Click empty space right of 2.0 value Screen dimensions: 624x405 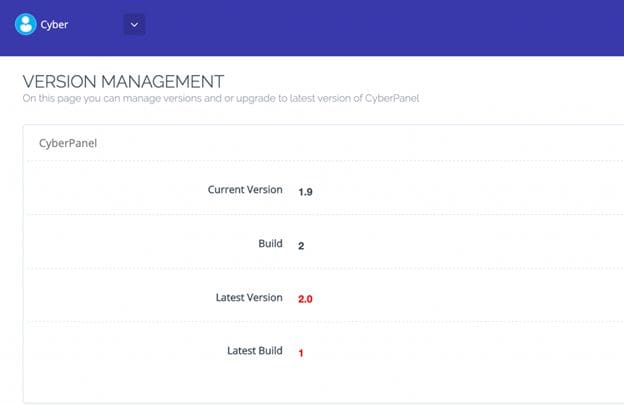point(450,299)
